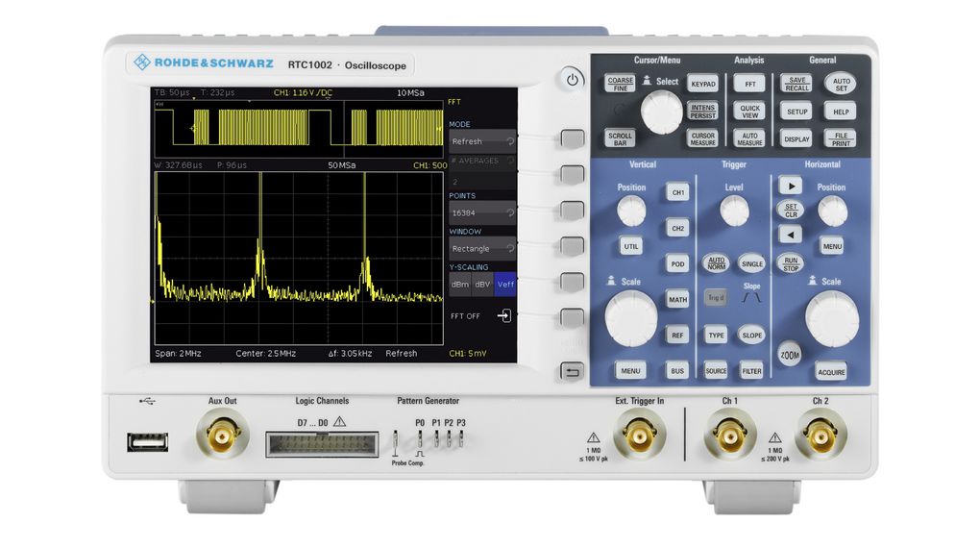Tap the trigger FILTER key
980x548 pixels.
pyautogui.click(x=751, y=370)
